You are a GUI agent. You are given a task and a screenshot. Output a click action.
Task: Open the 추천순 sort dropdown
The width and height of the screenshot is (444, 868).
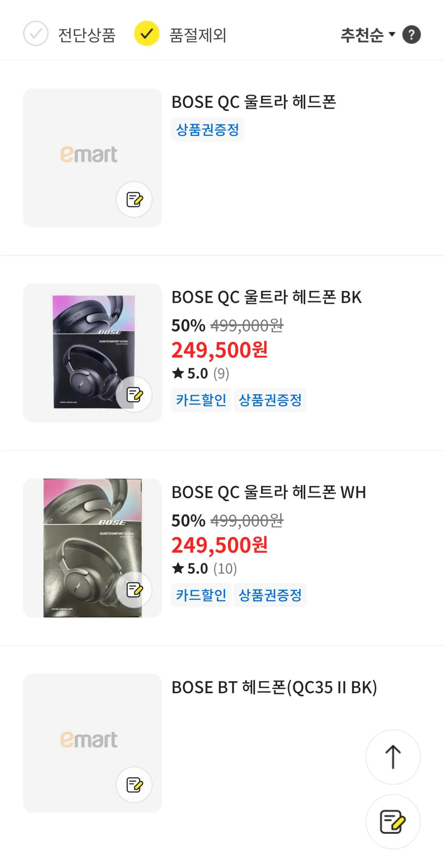pyautogui.click(x=362, y=35)
